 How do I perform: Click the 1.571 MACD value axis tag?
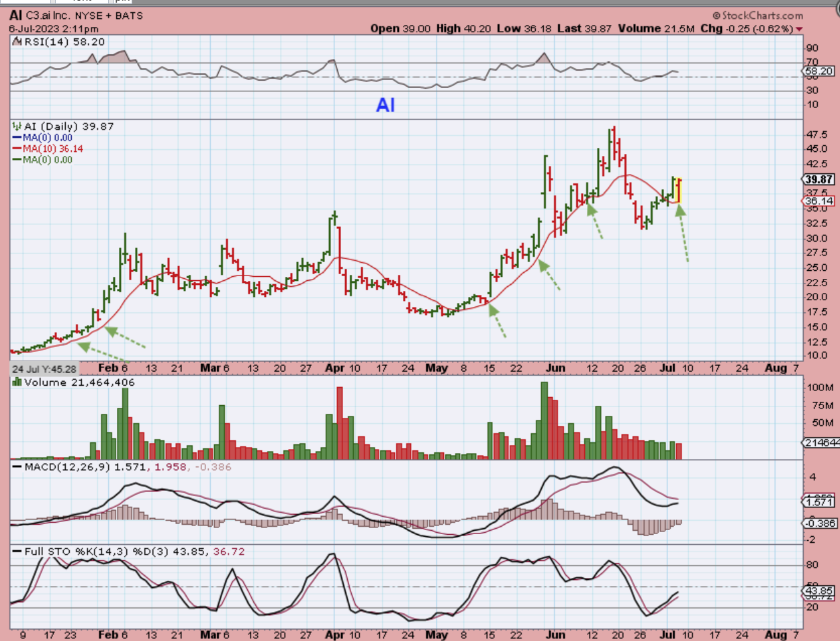pos(819,501)
